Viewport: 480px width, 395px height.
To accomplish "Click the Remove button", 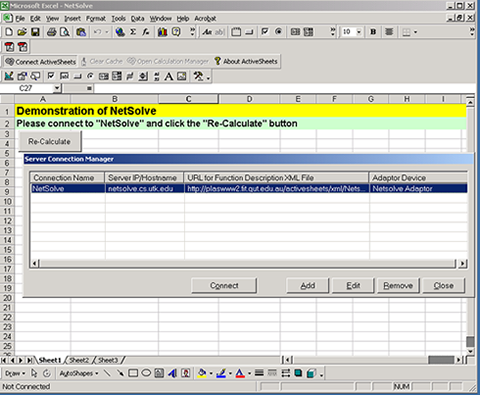I will click(x=398, y=286).
